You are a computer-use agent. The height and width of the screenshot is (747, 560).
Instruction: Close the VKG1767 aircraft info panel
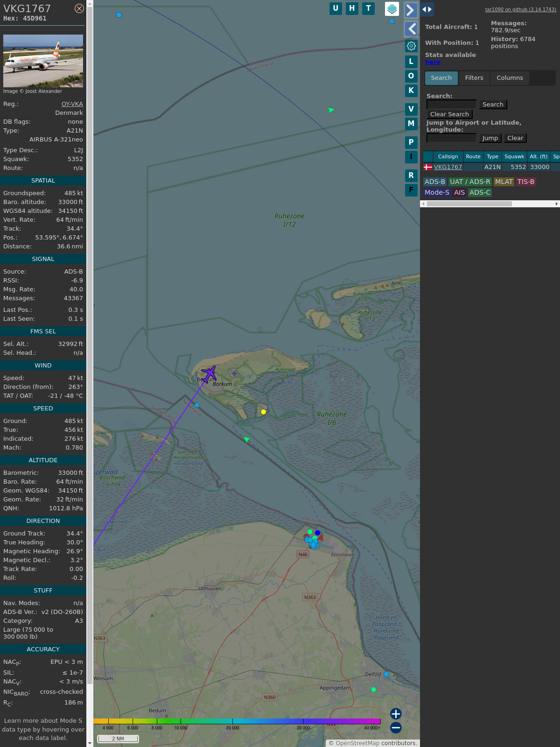coord(79,8)
